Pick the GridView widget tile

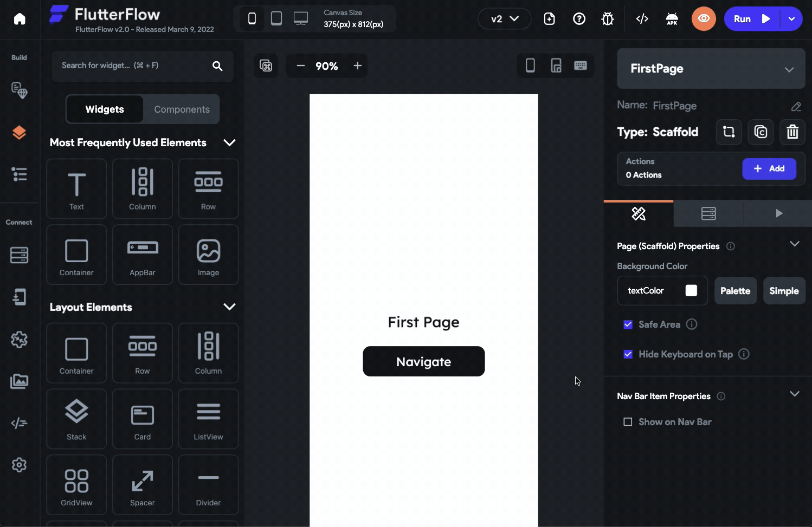tap(76, 485)
